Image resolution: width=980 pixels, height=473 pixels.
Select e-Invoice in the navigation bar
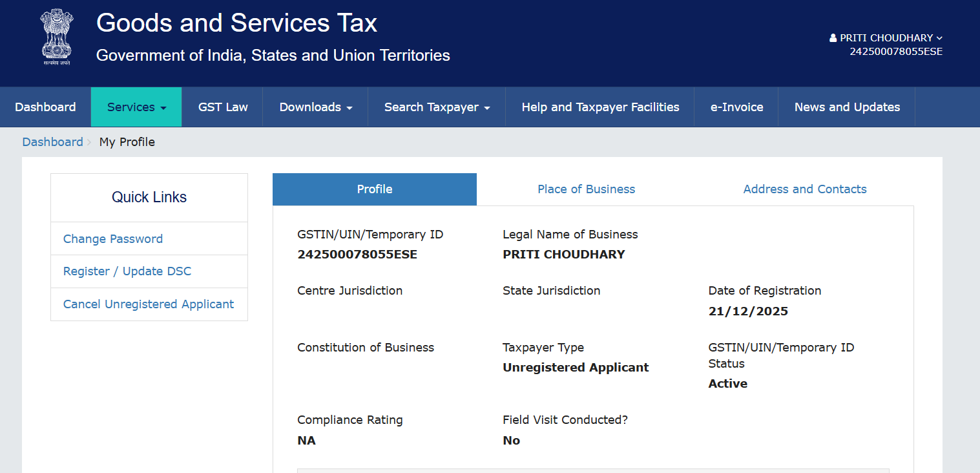736,107
